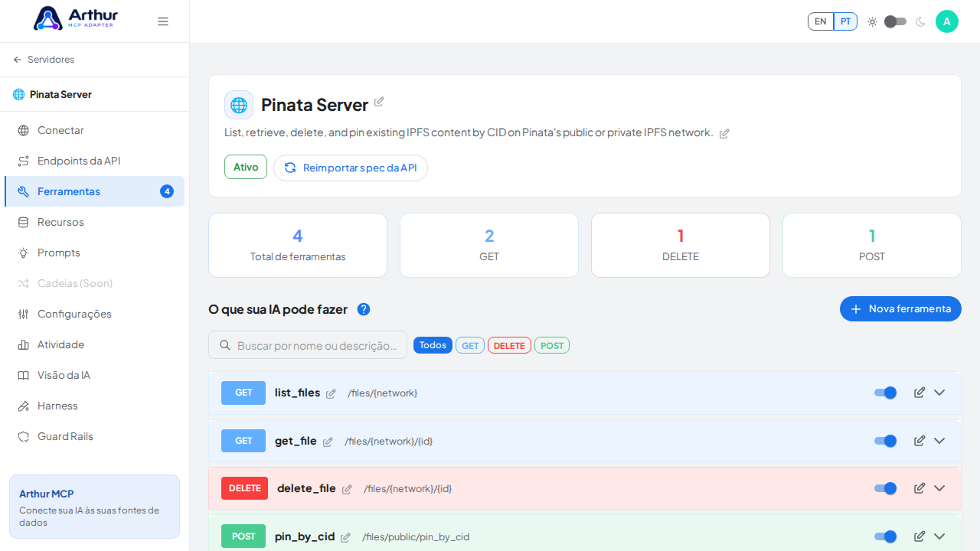Screen dimensions: 980x551
Task: Filter tools by Todos
Action: [433, 345]
